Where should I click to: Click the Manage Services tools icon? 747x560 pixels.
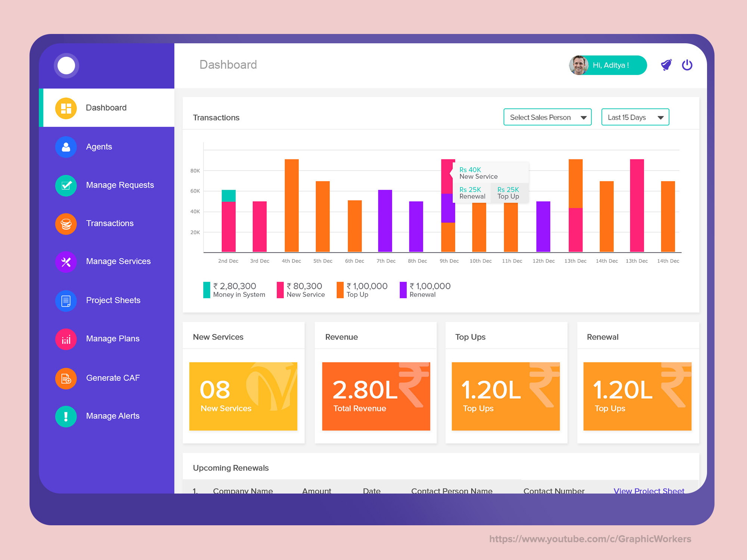66,262
